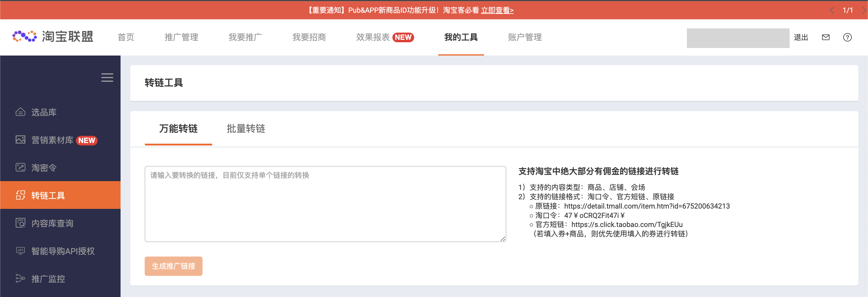Image resolution: width=868 pixels, height=297 pixels.
Task: Click the line 支持的链接格式：淘口令、官方短链、原链接
Action: [x=596, y=196]
